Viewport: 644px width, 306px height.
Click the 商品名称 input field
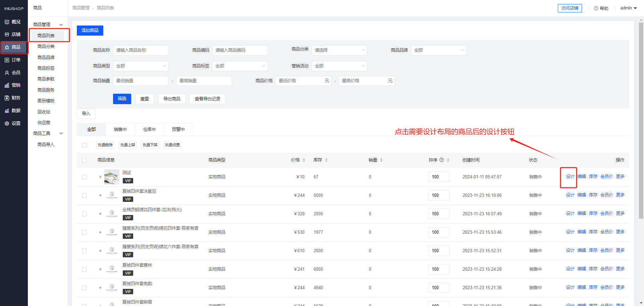141,50
